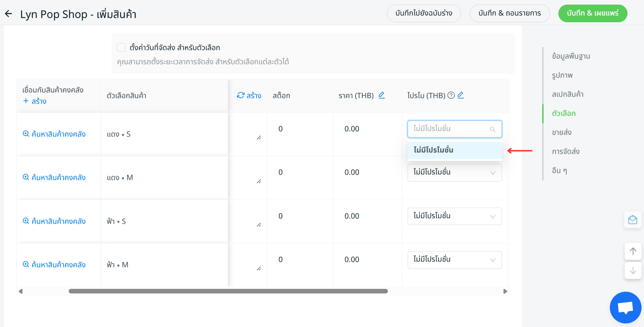Go to การจัดส่ง section in sidebar
Image resolution: width=644 pixels, height=327 pixels.
[565, 151]
